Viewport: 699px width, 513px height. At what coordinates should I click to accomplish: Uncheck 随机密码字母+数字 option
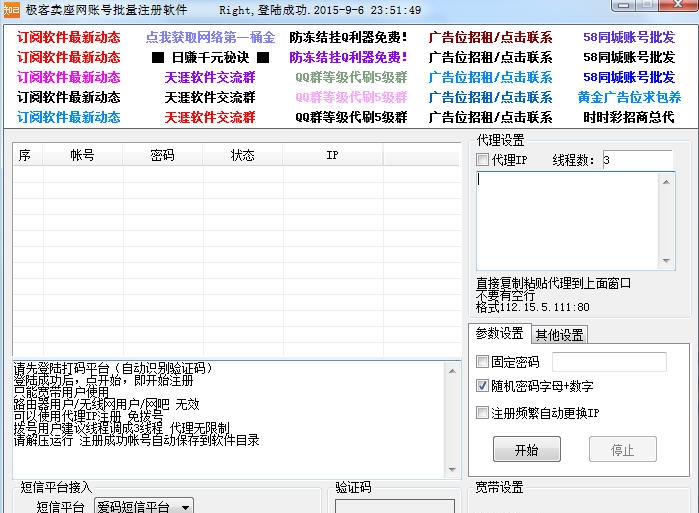(483, 387)
